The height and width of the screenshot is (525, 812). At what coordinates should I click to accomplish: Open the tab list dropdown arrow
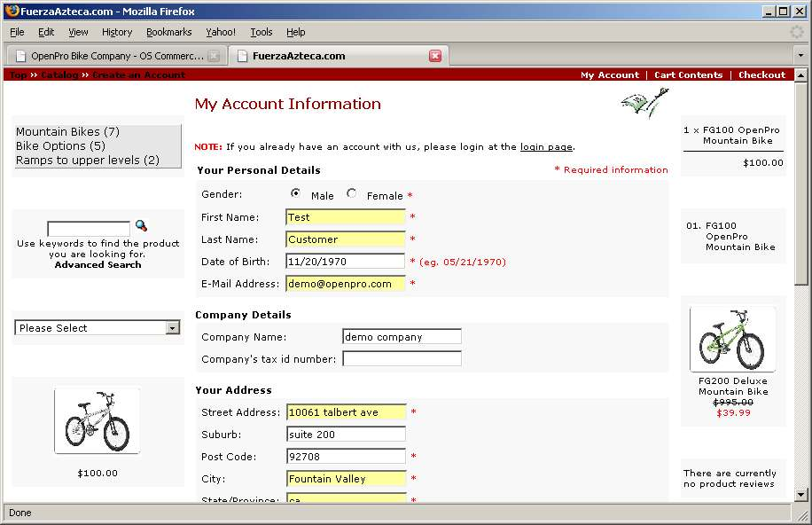pyautogui.click(x=800, y=56)
